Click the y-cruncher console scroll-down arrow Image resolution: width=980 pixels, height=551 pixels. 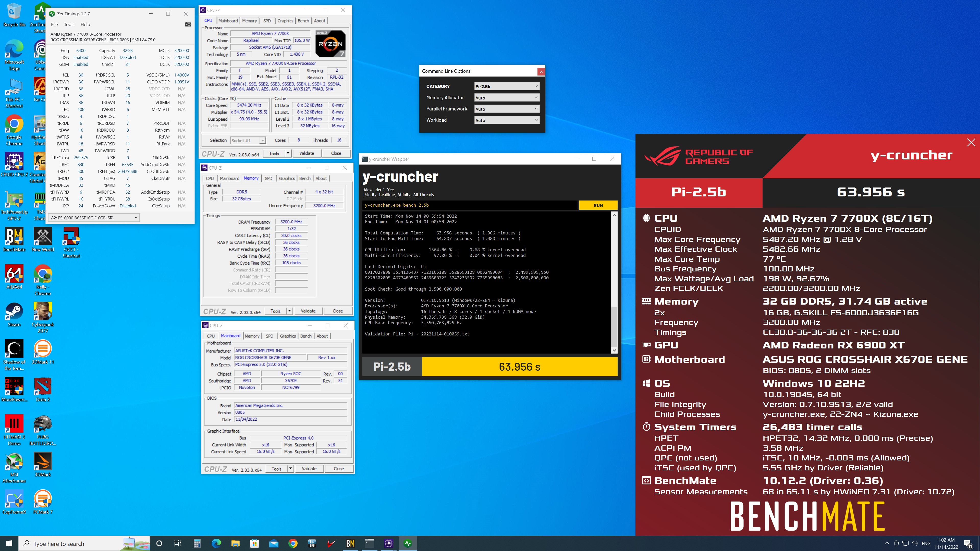point(614,350)
